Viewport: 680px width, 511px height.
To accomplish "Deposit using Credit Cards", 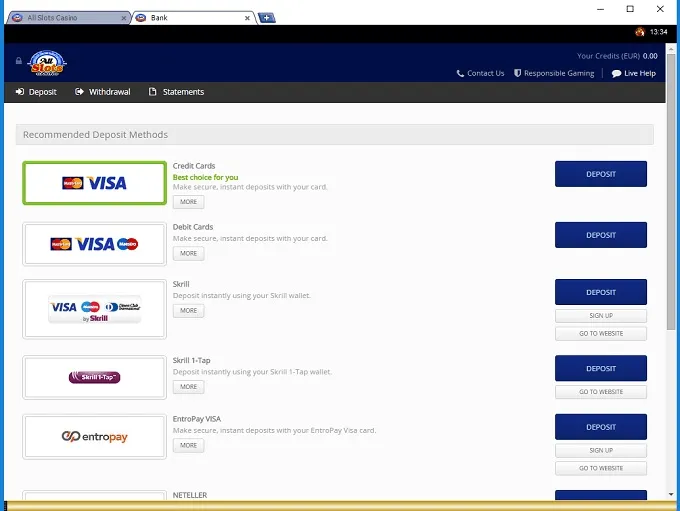I will pos(601,174).
